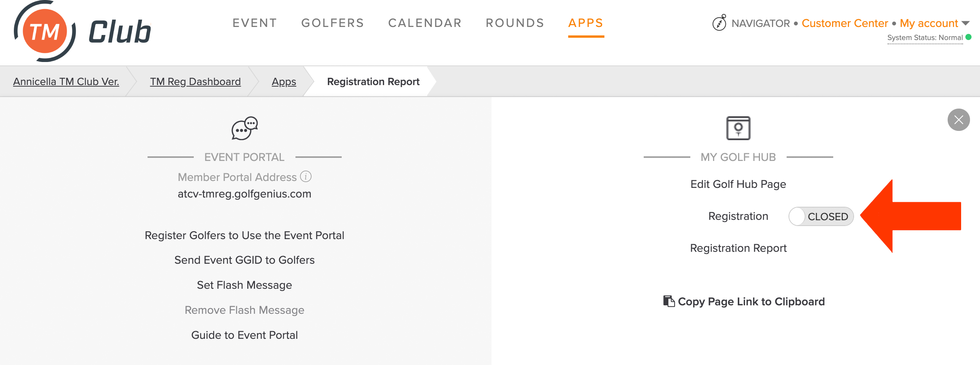Open the APPS menu tab
980x365 pixels.
[586, 23]
